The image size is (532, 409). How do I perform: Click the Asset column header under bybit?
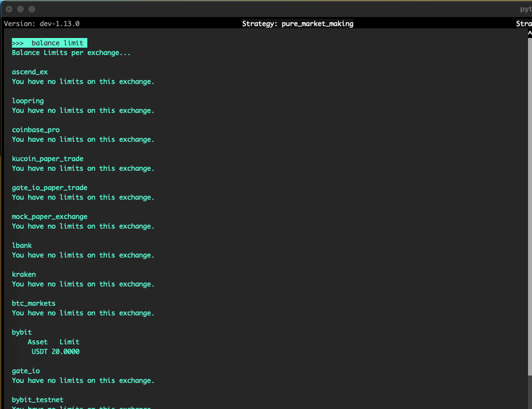click(x=37, y=342)
